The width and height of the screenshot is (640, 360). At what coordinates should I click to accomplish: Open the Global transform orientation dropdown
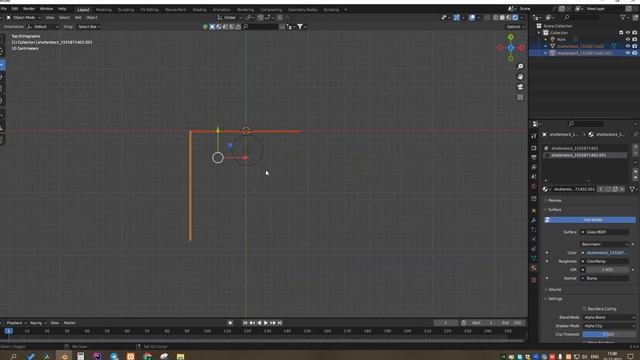229,18
